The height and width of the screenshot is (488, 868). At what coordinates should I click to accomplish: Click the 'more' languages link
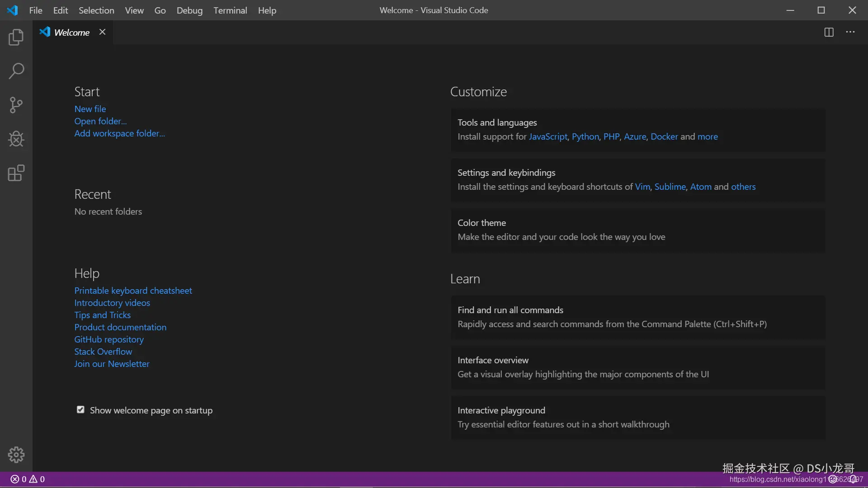708,136
